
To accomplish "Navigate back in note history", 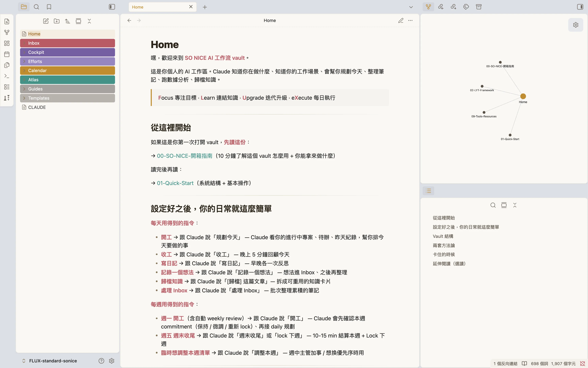I will coord(129,20).
